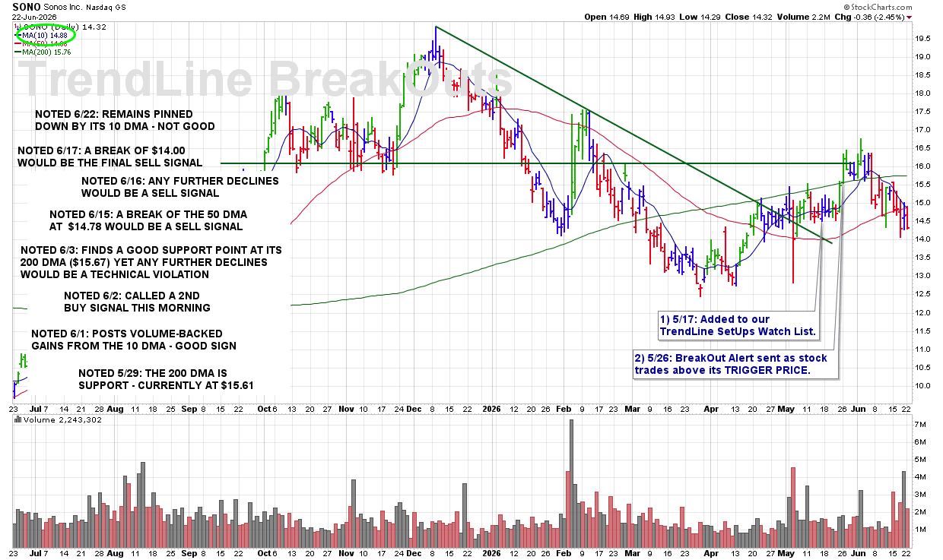Click the 'NOTED 6/22: REMAINS PINNED' note
This screenshot has height=560, width=943.
[125, 120]
